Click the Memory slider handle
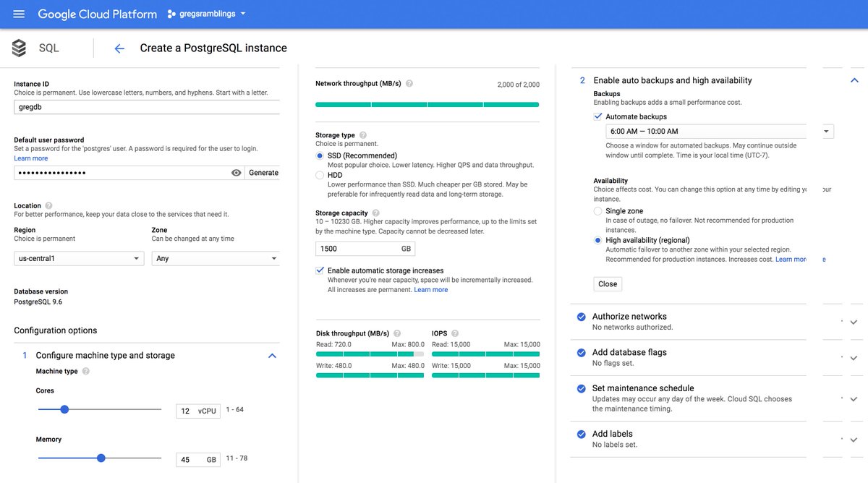The height and width of the screenshot is (483, 868). tap(101, 458)
